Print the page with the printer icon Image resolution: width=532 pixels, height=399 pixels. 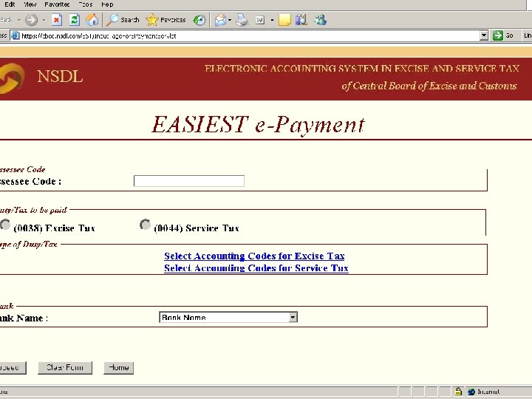coord(242,20)
